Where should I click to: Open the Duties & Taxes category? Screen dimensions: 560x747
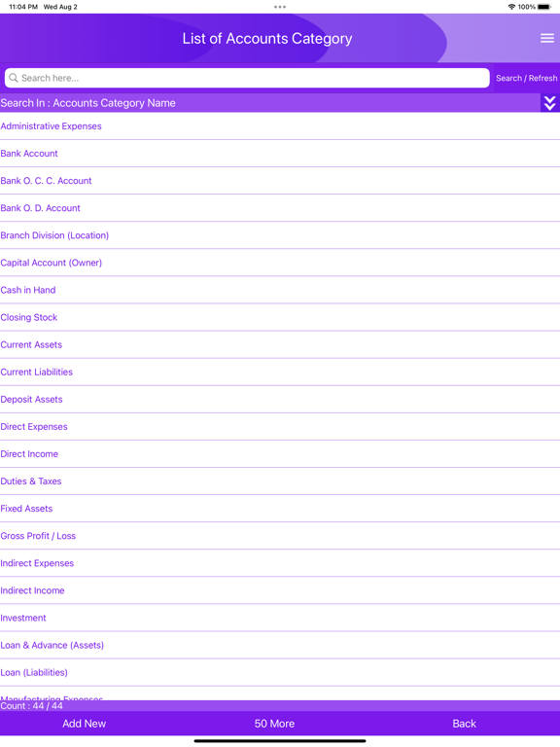point(280,481)
